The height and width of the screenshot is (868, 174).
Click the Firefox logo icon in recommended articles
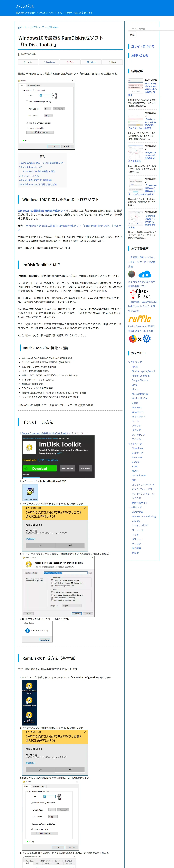[133, 339]
